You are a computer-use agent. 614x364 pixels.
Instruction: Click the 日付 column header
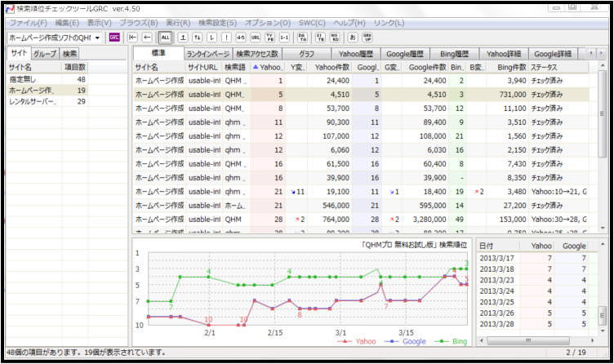click(x=498, y=246)
